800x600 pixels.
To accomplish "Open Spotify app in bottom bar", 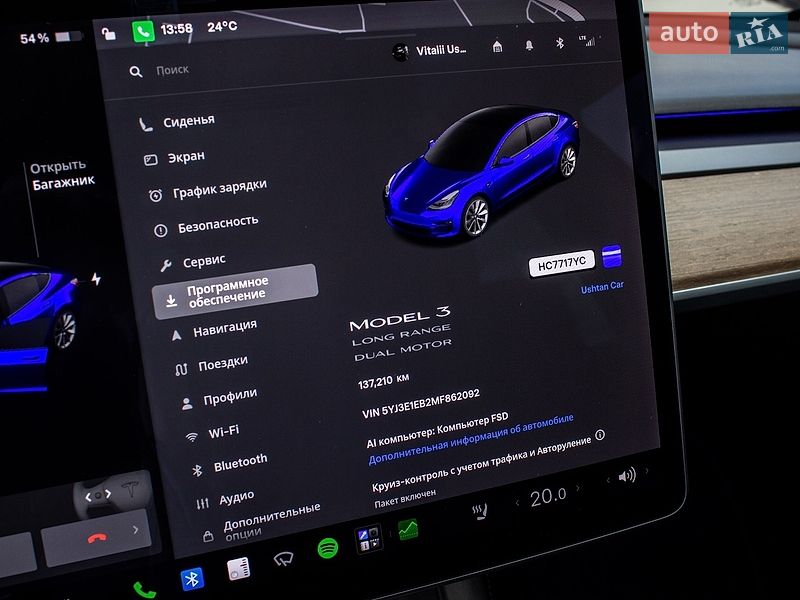I will 328,548.
